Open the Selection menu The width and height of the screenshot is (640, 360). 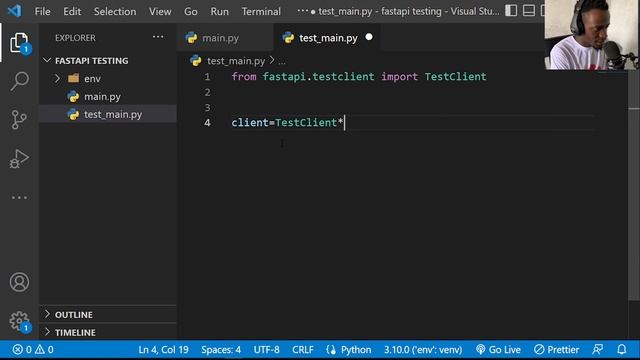[x=115, y=11]
